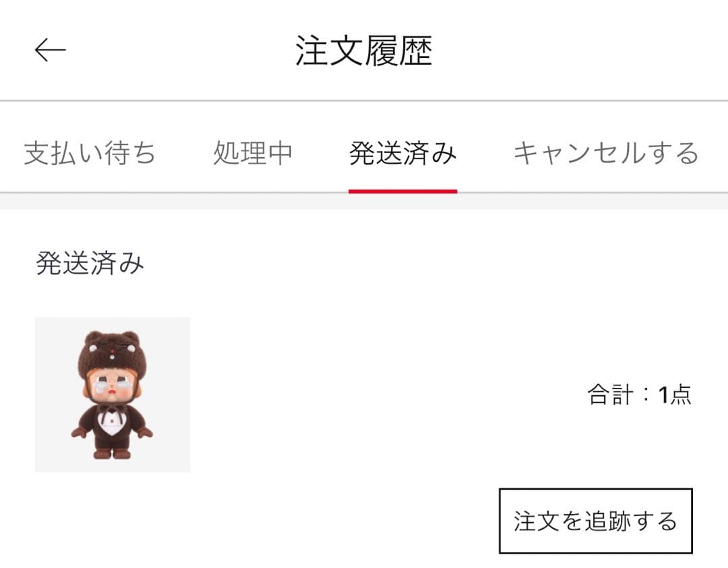Viewport: 728px width, 568px height.
Task: View orders awaiting payment tab
Action: [90, 153]
